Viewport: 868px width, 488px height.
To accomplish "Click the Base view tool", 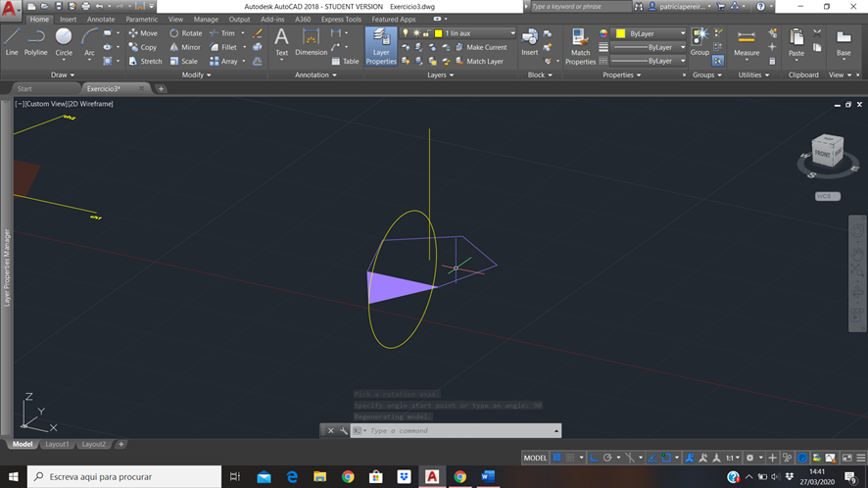I will point(844,43).
